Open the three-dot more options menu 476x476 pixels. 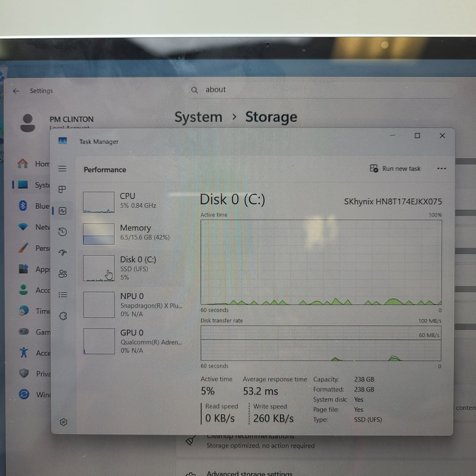click(441, 169)
